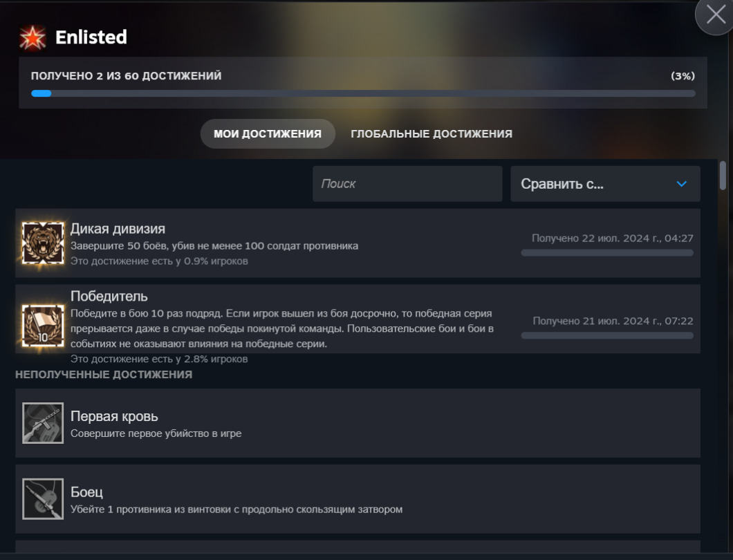Click the Enlisted red star game icon
Image resolution: width=733 pixels, height=560 pixels.
33,37
